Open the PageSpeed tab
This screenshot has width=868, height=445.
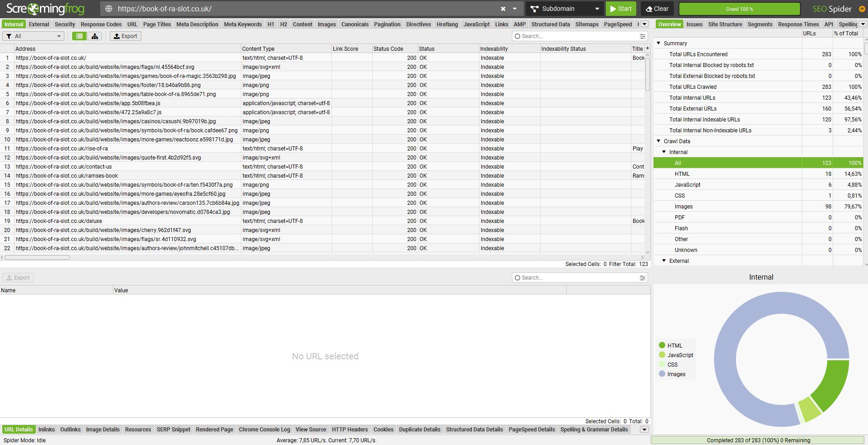click(618, 24)
